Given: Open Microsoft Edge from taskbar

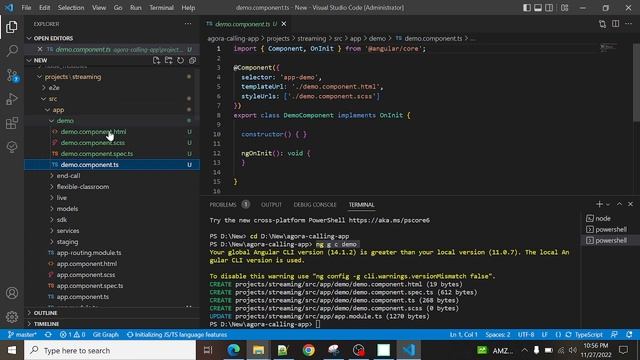Looking at the screenshot, I should tap(233, 350).
